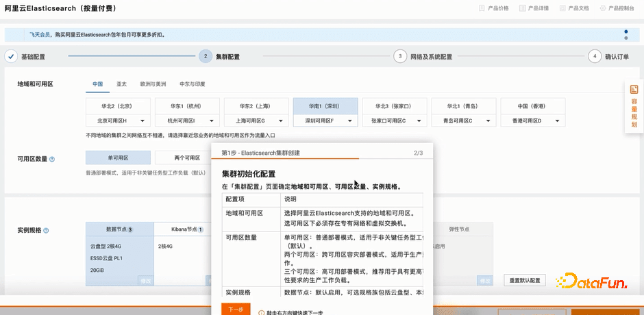
Task: Select 两个可用区 option
Action: 187,157
